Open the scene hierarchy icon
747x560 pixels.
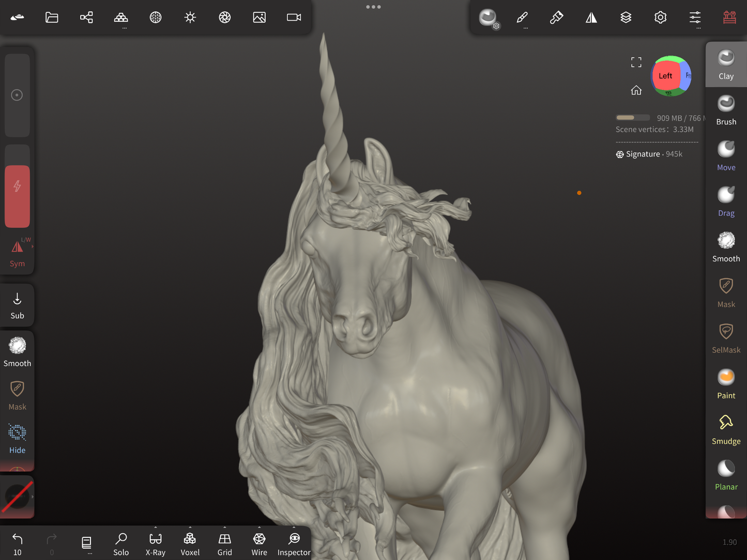point(86,18)
